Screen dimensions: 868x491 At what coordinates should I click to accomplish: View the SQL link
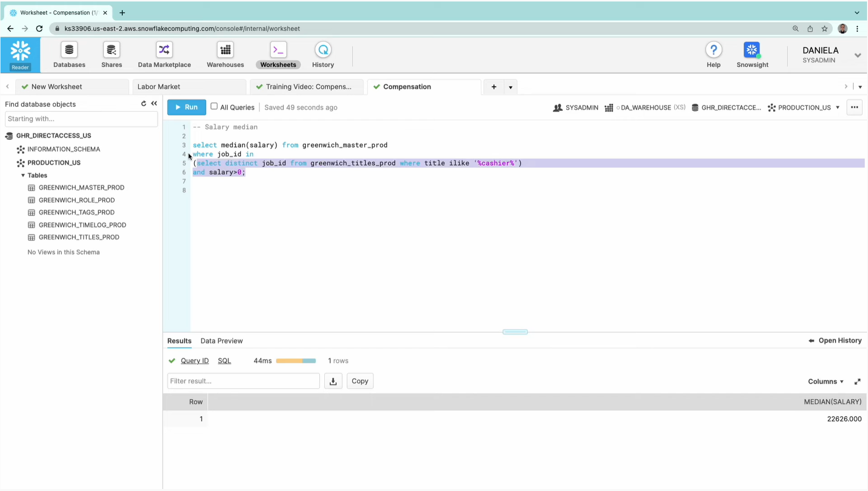(x=224, y=361)
